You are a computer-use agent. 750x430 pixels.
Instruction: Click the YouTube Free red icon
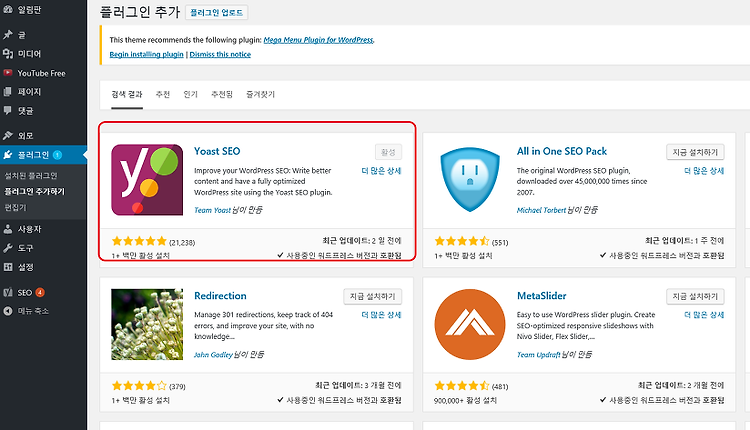[x=8, y=73]
